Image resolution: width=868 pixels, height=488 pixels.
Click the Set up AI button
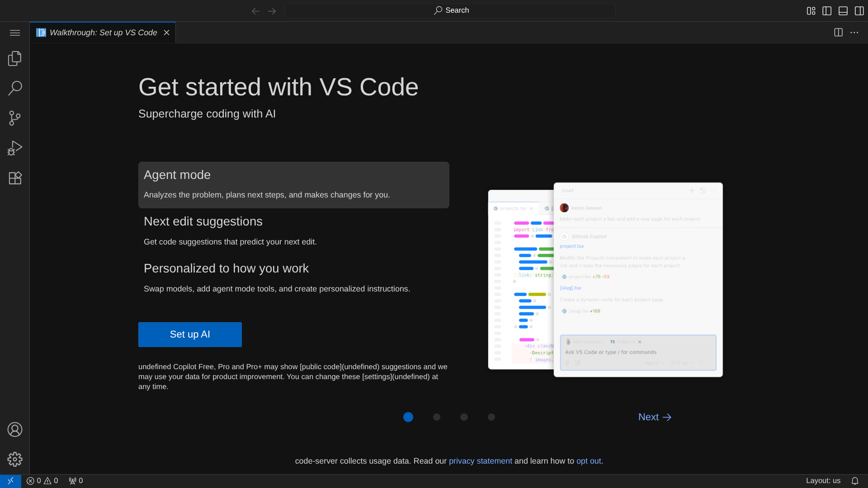190,334
